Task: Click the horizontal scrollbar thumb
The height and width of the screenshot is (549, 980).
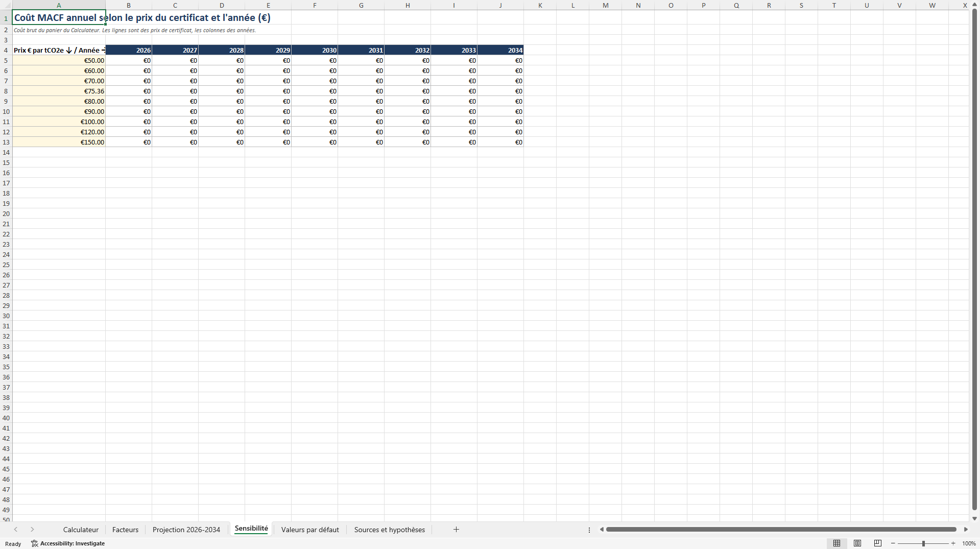Action: 781,530
